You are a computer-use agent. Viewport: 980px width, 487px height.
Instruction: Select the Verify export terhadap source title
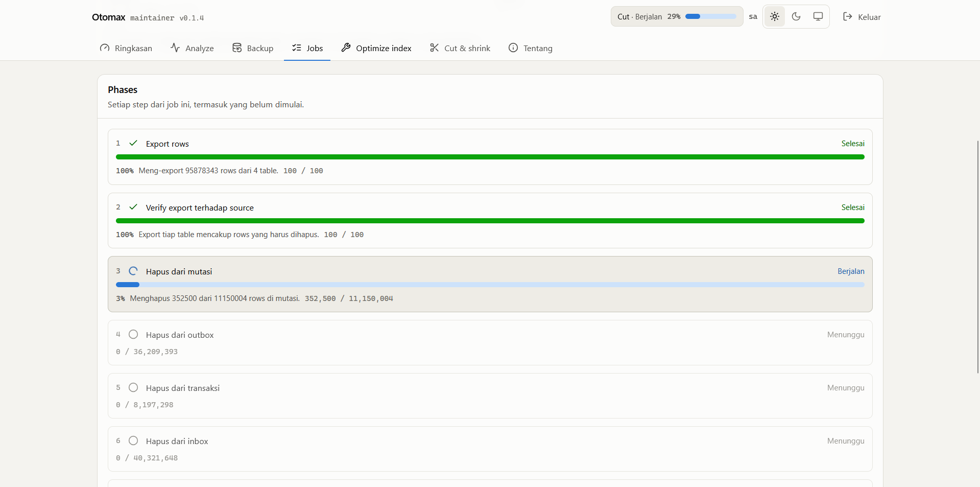point(200,207)
